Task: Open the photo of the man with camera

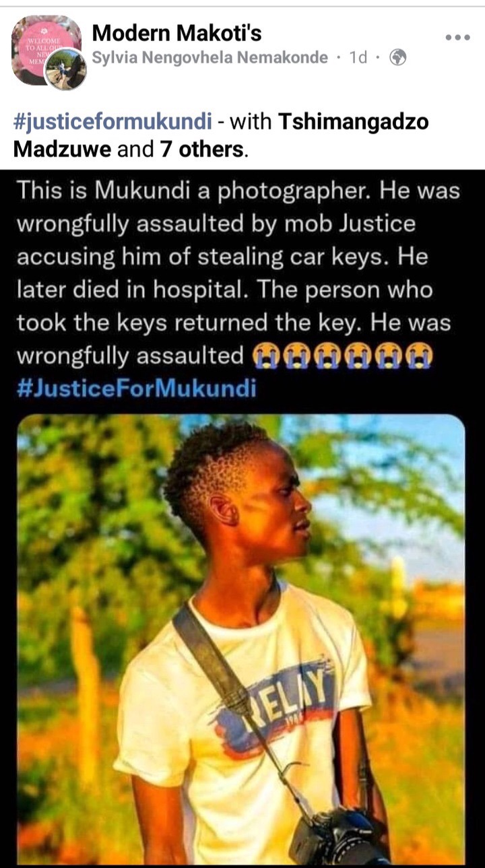Action: click(241, 640)
